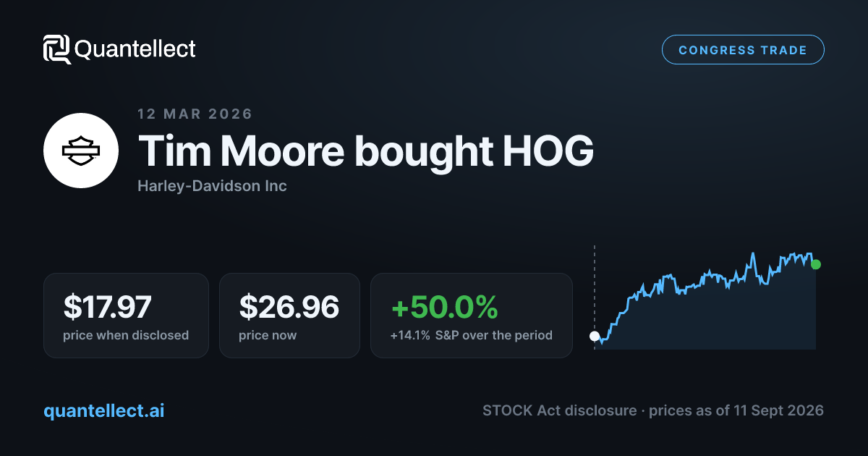The width and height of the screenshot is (868, 456).
Task: Click the Quantellect brand name text
Action: pyautogui.click(x=135, y=49)
